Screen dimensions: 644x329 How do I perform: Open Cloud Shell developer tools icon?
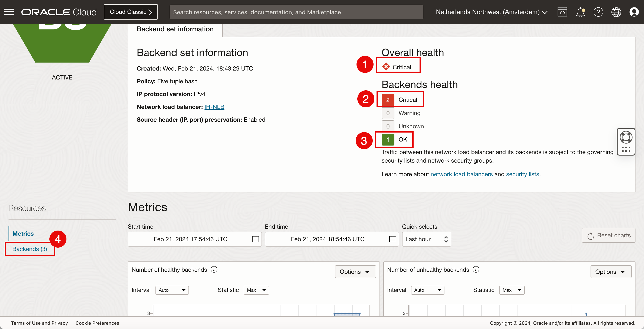562,12
